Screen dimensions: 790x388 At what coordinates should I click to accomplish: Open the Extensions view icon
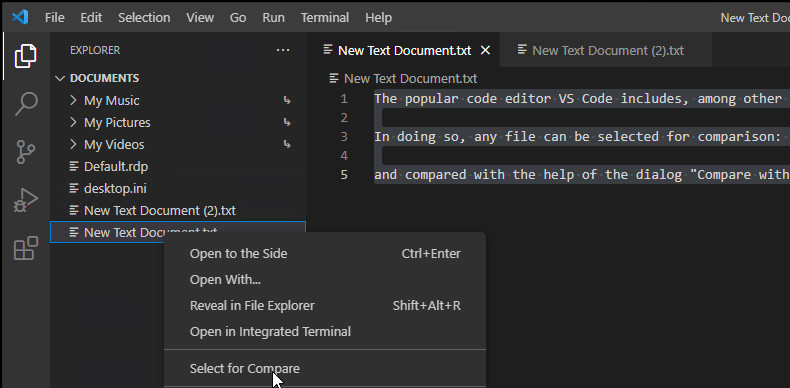coord(25,248)
